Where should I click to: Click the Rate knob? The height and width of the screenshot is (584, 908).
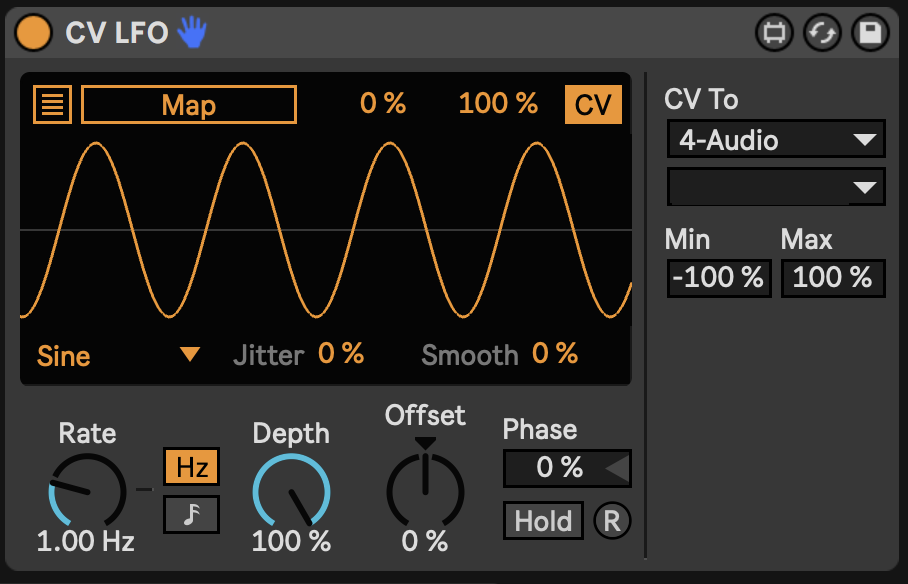87,491
